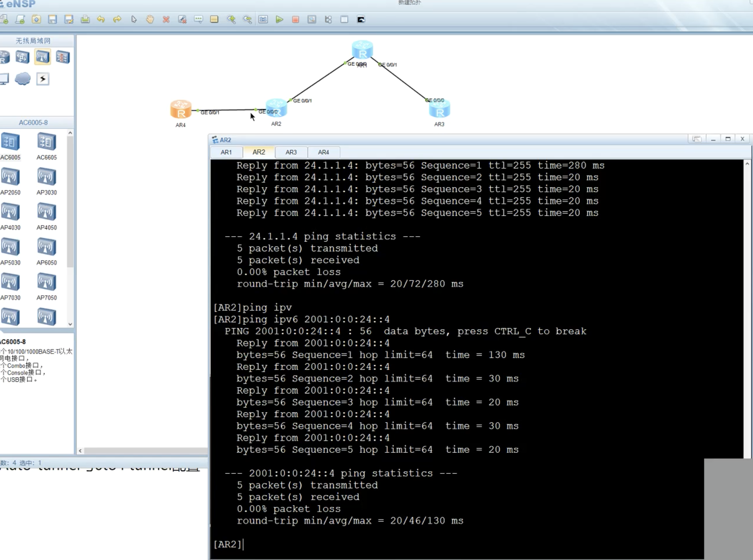Pick the AP5030 device
753x560 pixels.
[10, 251]
